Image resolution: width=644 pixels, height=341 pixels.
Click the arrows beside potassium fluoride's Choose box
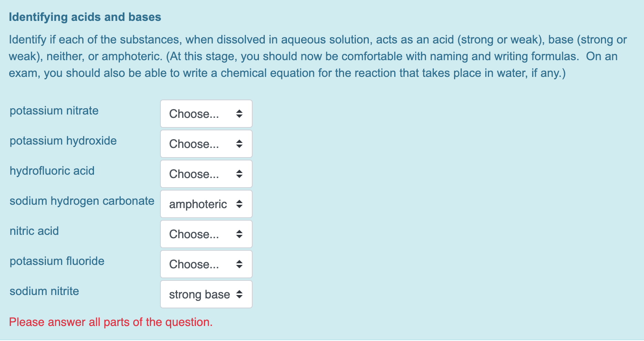[x=239, y=264]
